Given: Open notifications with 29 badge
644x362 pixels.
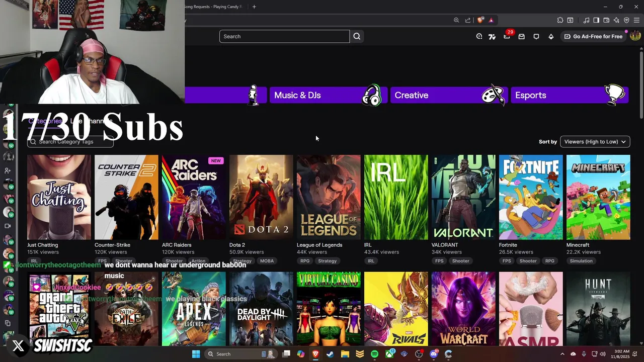Looking at the screenshot, I should point(507,36).
